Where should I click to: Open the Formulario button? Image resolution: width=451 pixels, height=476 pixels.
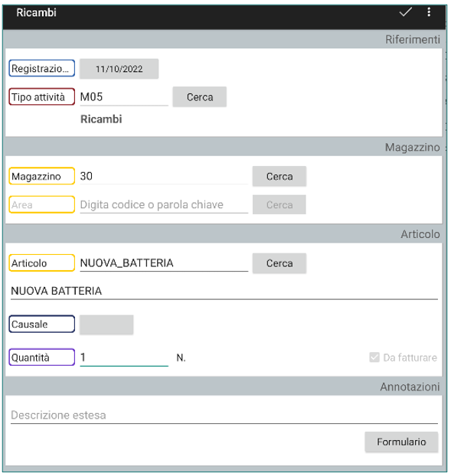[401, 442]
